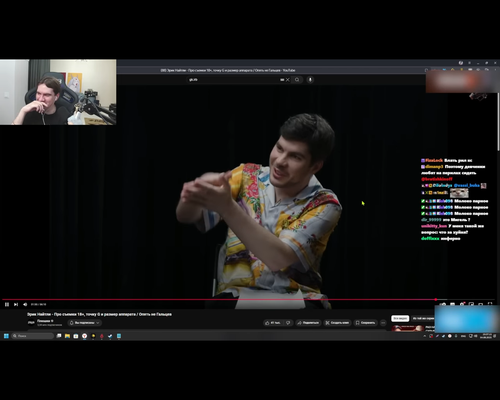Open the subscribed (Вы подписаны) dropdown

[85, 323]
